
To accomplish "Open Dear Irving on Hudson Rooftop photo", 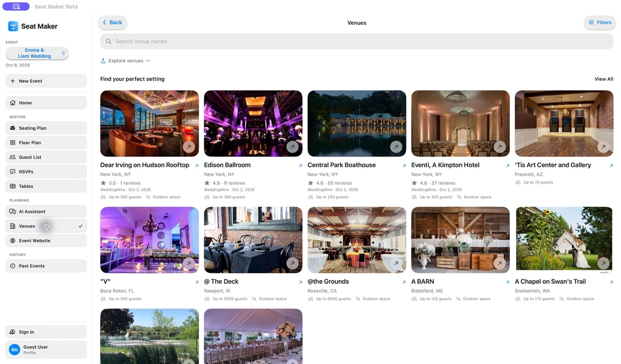I will click(x=149, y=123).
